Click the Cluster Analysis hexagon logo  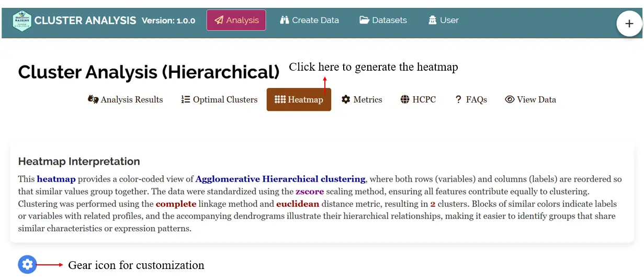click(x=22, y=21)
